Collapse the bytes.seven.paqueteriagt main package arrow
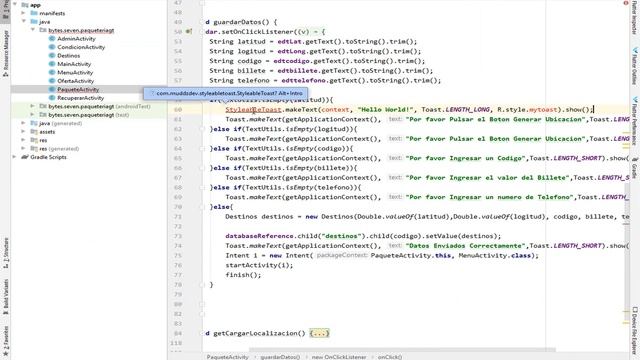Image resolution: width=640 pixels, height=360 pixels. click(33, 30)
